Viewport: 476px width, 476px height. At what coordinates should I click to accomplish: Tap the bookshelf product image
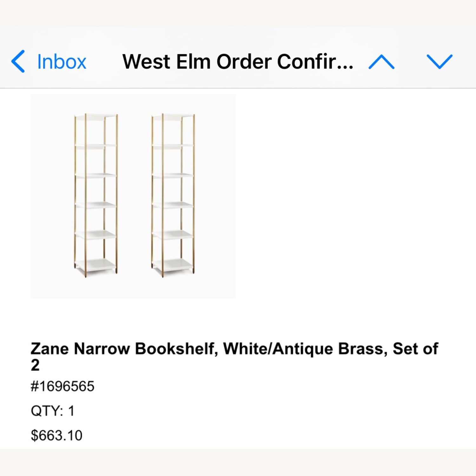point(133,195)
